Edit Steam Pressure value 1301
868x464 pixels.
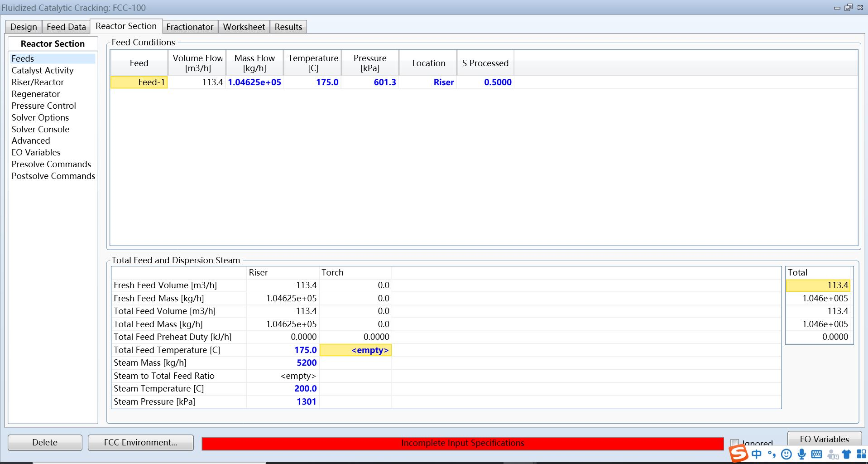283,401
